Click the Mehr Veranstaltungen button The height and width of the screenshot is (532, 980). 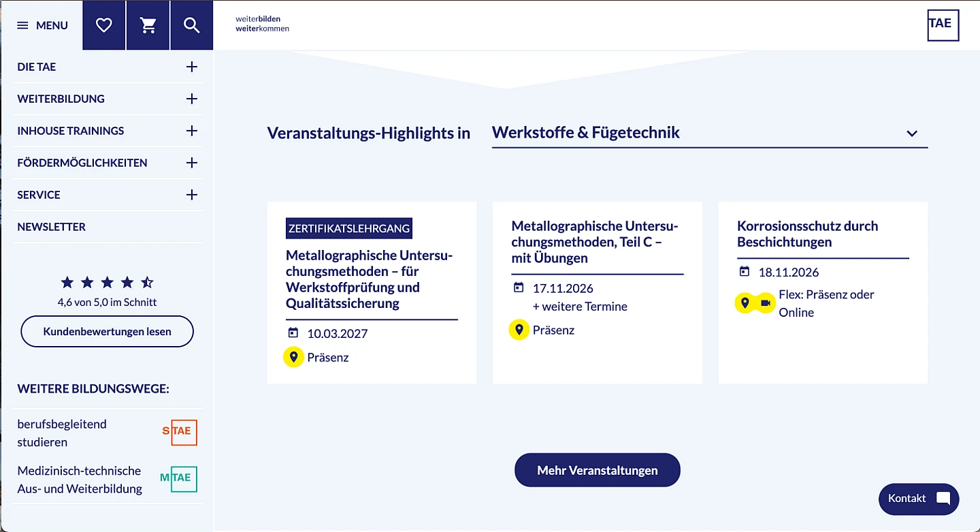point(598,470)
